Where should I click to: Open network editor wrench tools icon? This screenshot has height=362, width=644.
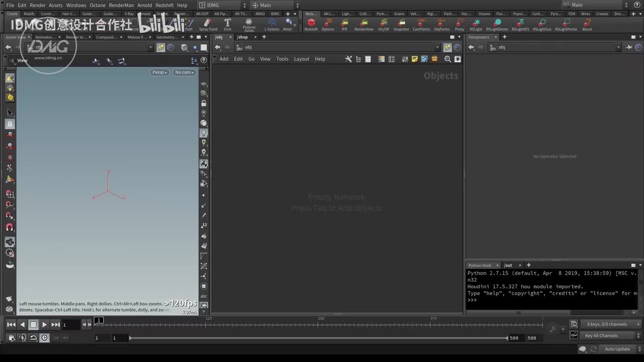click(x=348, y=59)
